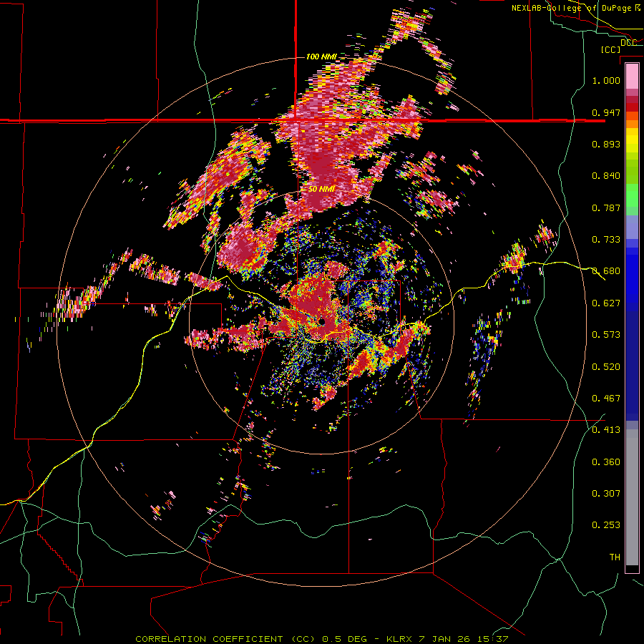Screen dimensions: 644x644
Task: Click the "NEXLAB-College of DuPage" header text
Action: click(571, 8)
